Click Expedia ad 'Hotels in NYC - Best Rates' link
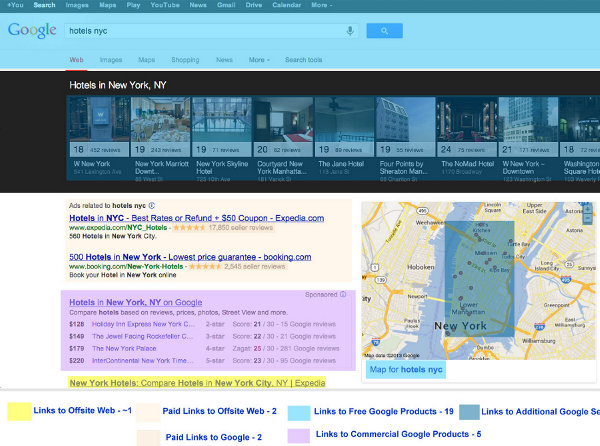Image resolution: width=600 pixels, height=446 pixels. tap(197, 218)
